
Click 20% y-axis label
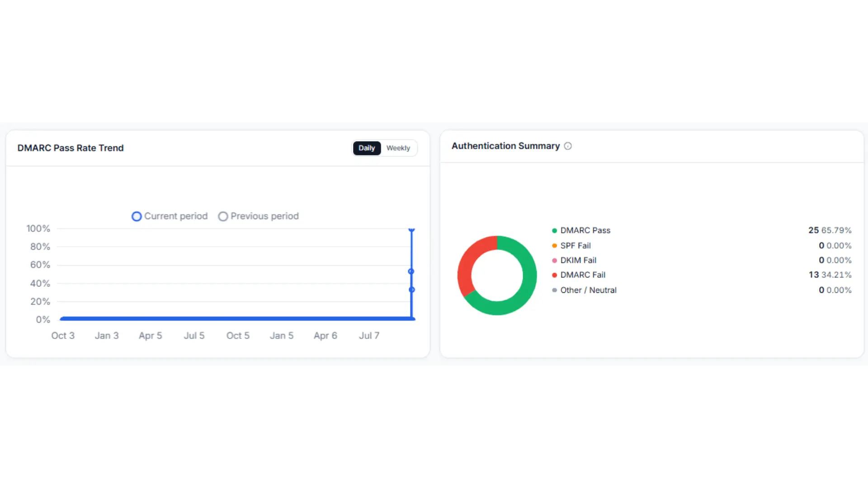pyautogui.click(x=40, y=301)
